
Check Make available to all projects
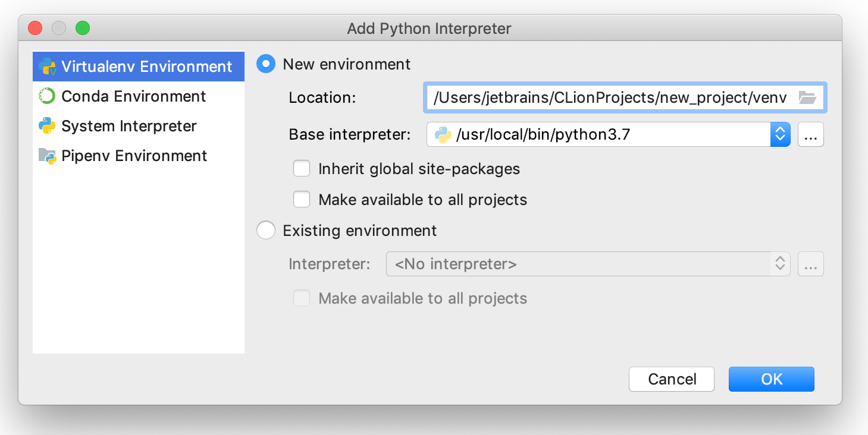(x=302, y=199)
